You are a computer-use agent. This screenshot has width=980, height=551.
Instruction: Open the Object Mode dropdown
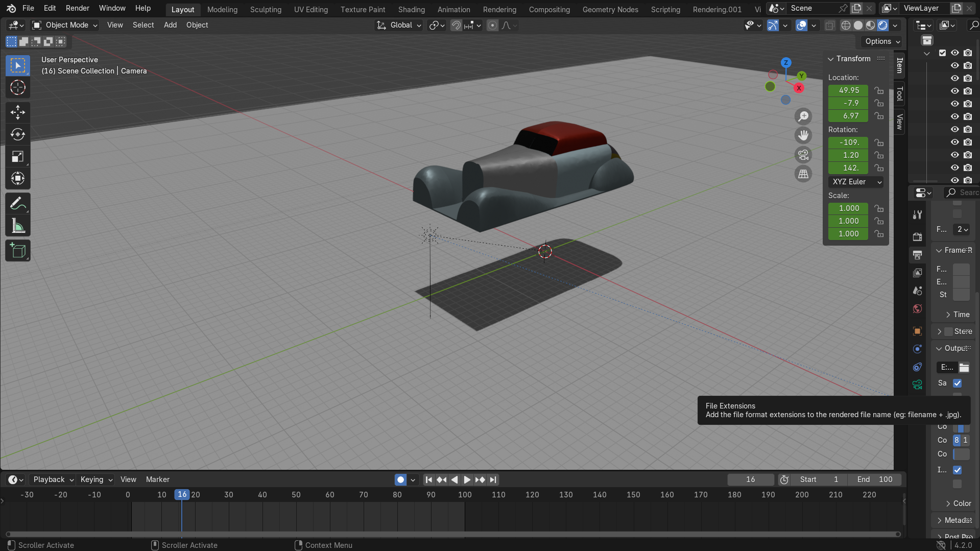pyautogui.click(x=65, y=25)
